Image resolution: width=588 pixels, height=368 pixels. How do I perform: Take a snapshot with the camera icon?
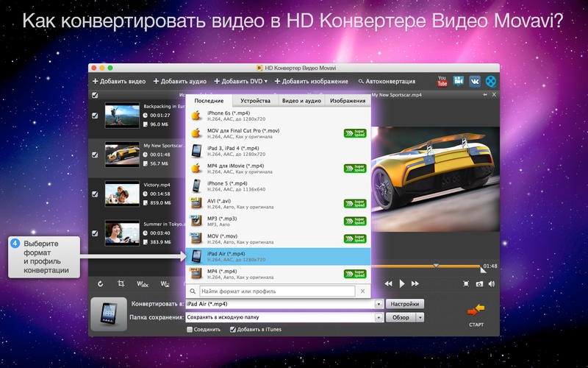479,284
